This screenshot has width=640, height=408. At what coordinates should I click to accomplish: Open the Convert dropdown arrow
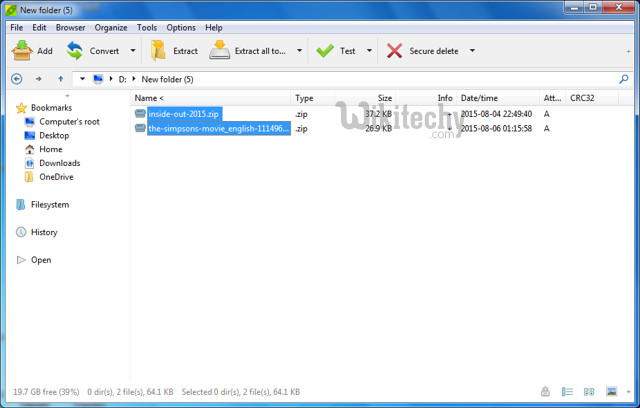[x=133, y=51]
